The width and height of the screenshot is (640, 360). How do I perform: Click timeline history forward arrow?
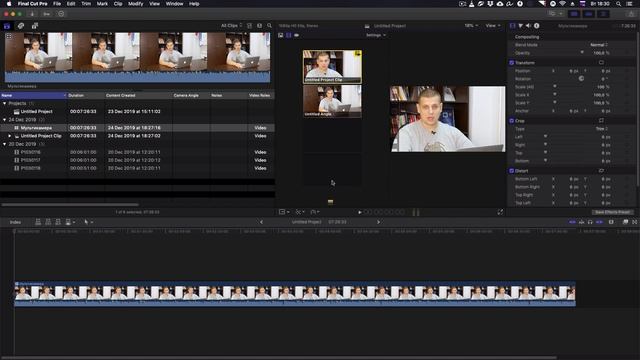(x=378, y=222)
